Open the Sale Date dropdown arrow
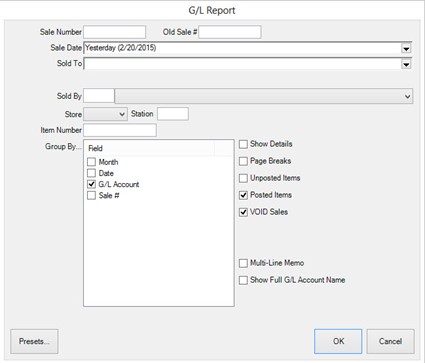Screen dimensions: 425x363 point(406,49)
